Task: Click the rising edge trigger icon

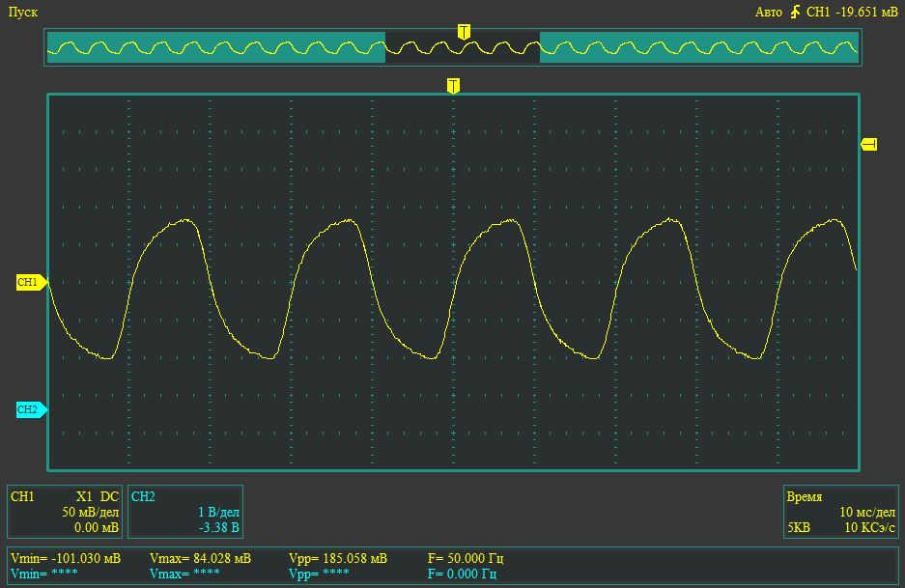Action: [x=795, y=12]
